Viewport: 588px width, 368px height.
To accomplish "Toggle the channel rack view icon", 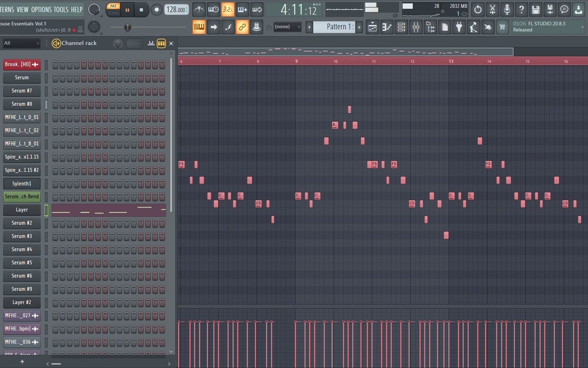I will [x=401, y=27].
